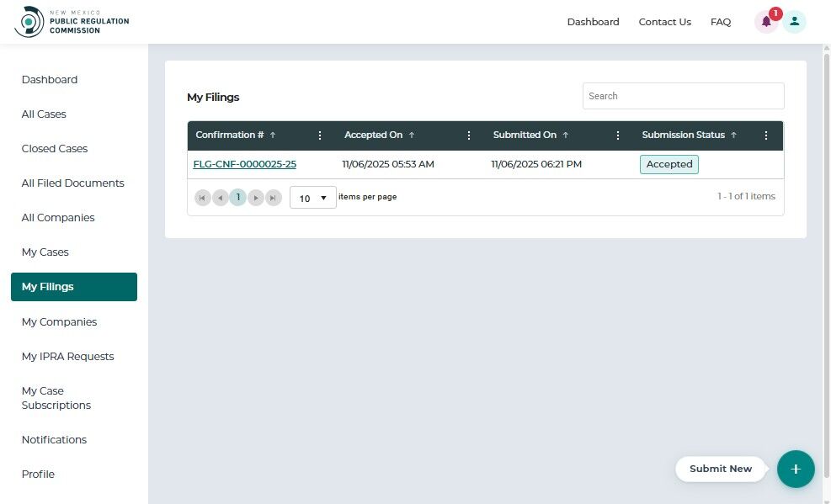Go to the next page arrow
The image size is (831, 504).
click(256, 198)
